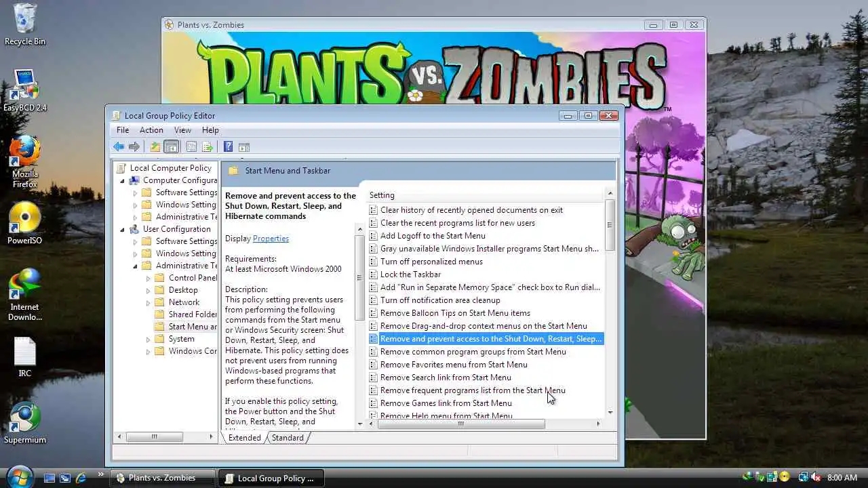Expand the Control Panel tree folder
The image size is (868, 488).
[148, 278]
